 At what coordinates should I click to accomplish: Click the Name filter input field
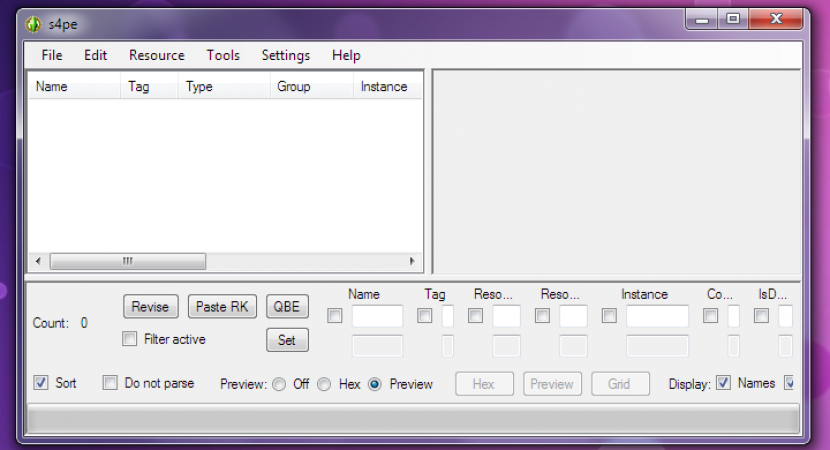[377, 317]
